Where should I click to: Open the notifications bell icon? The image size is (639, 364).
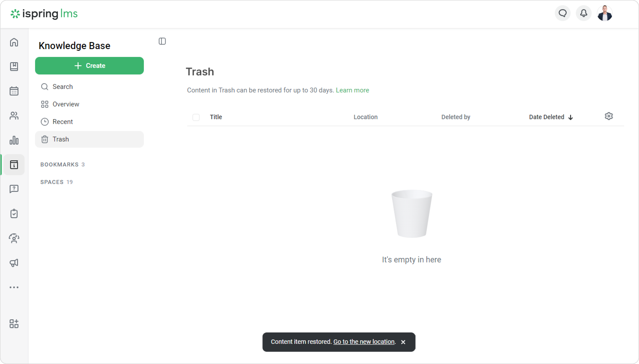(x=584, y=13)
